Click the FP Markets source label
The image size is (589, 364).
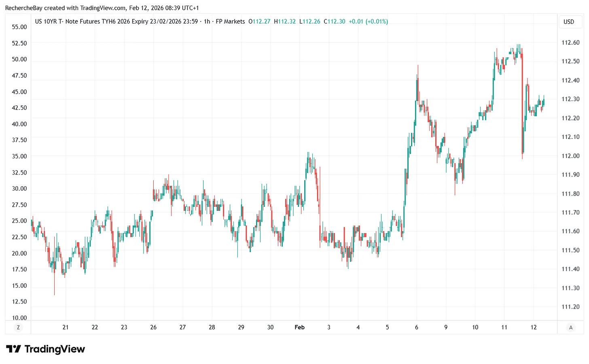tap(231, 21)
